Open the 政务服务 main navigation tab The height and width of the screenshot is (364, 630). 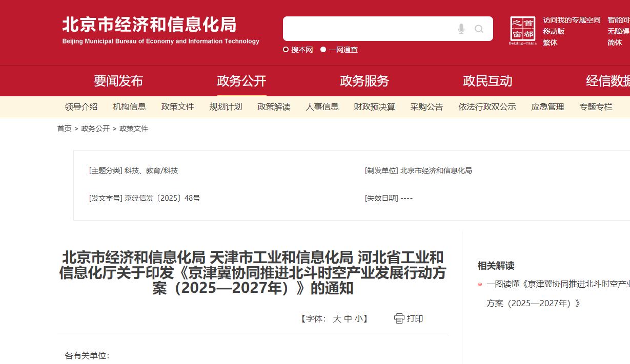pos(364,81)
